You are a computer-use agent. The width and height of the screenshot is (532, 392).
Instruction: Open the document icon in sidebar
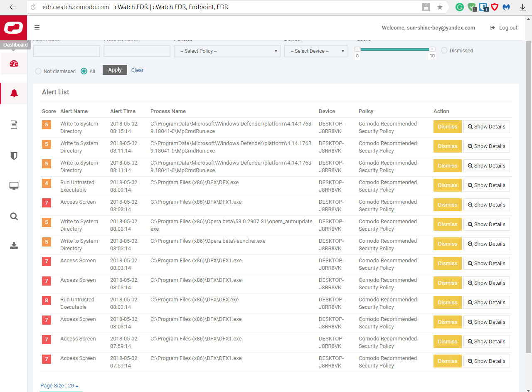tap(14, 125)
